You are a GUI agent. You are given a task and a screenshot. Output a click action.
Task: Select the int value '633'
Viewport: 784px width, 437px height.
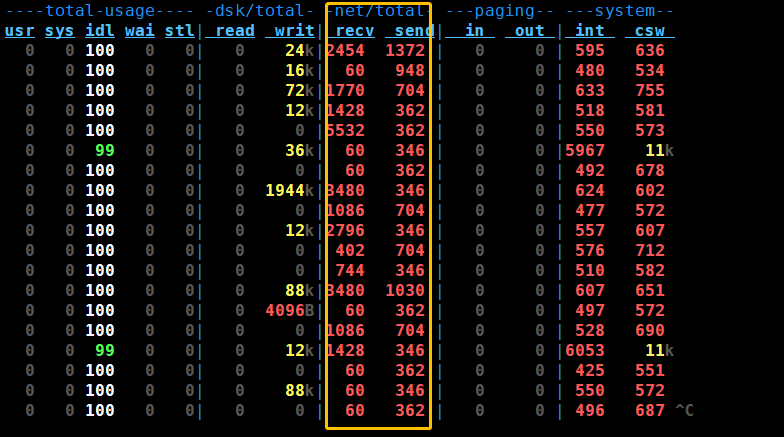[590, 90]
